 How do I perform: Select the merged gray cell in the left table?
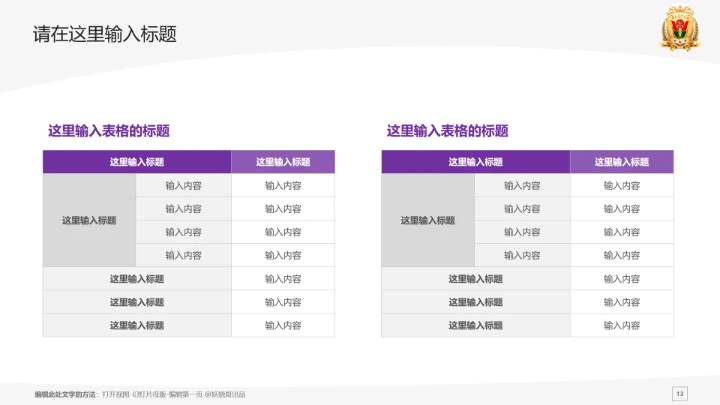[89, 220]
